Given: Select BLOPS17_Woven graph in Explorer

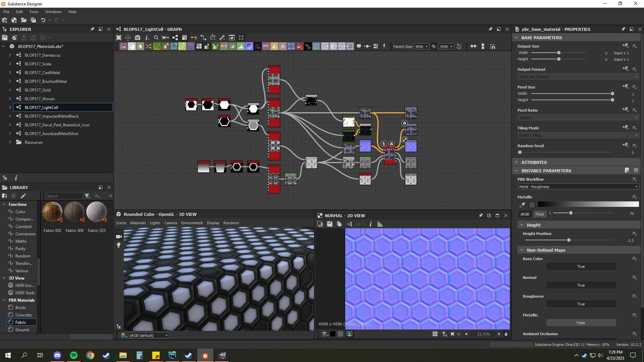Looking at the screenshot, I should 40,99.
